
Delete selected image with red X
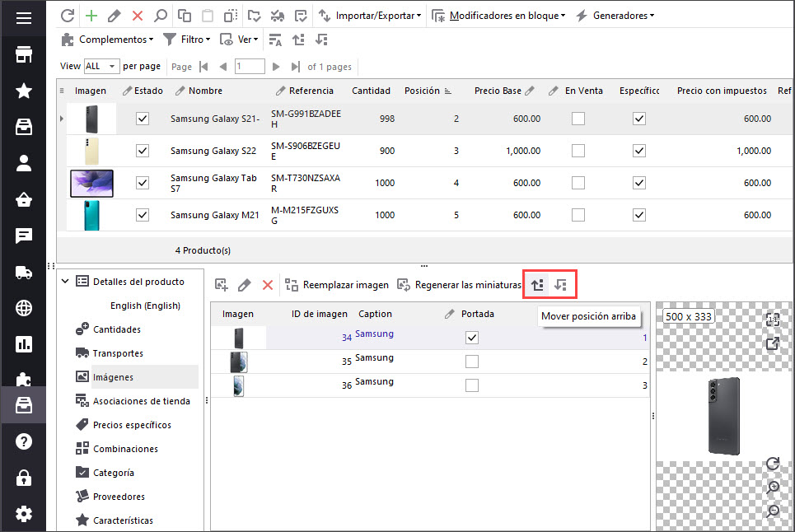pyautogui.click(x=268, y=285)
